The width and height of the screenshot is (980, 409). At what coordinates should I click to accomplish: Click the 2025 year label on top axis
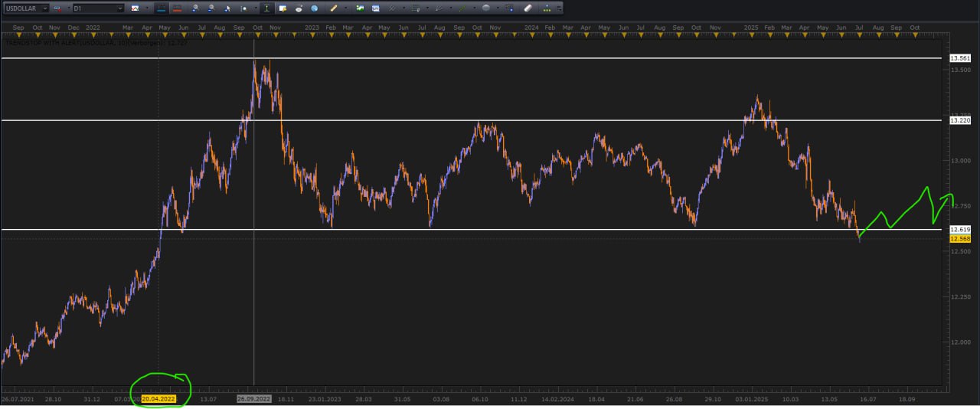(x=751, y=27)
